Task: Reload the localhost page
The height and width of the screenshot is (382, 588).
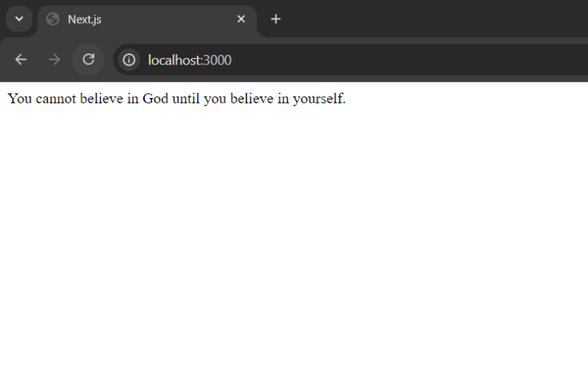Action: (x=88, y=60)
